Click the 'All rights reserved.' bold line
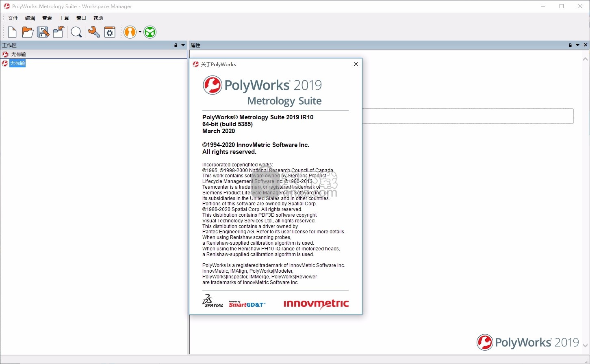The image size is (590, 364). 229,152
